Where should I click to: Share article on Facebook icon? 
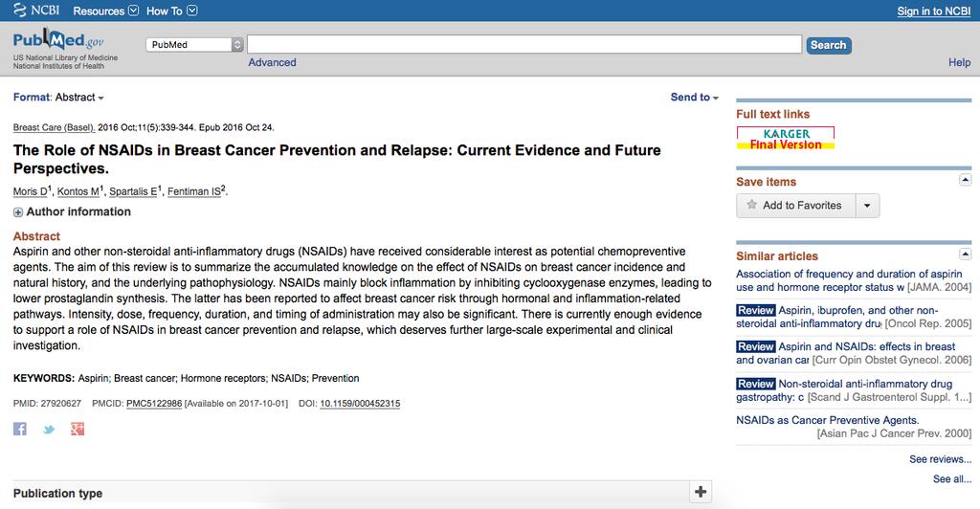pyautogui.click(x=20, y=429)
